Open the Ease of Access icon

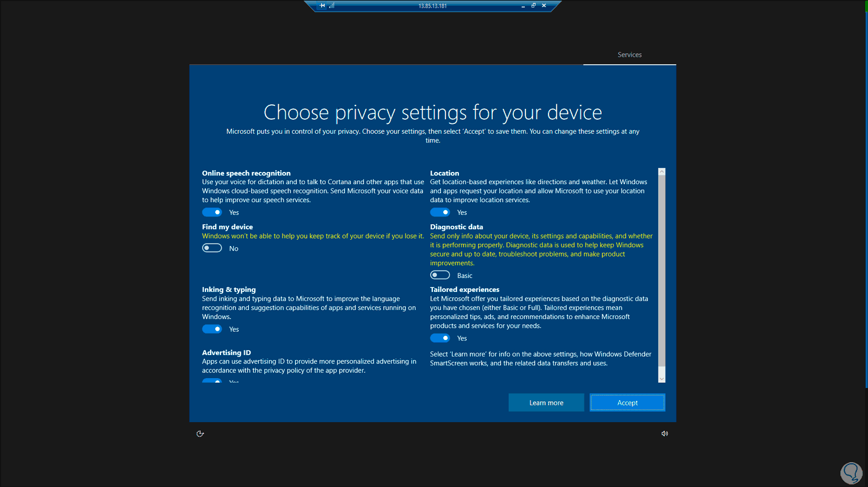click(x=200, y=434)
